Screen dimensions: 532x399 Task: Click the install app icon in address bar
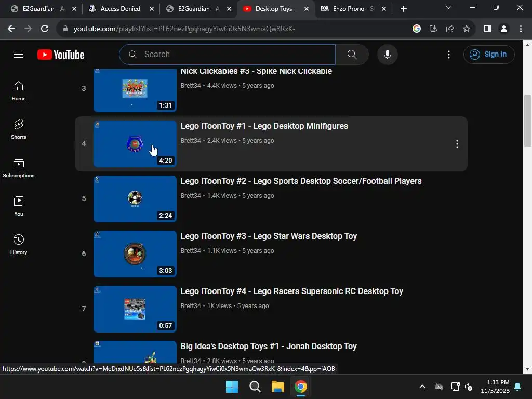point(433,29)
